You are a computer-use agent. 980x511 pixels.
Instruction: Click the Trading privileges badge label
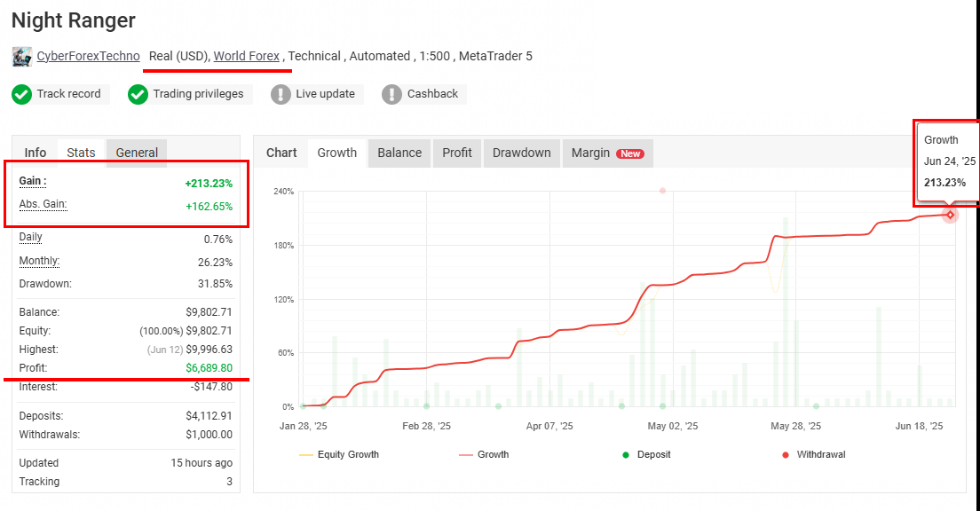[198, 94]
